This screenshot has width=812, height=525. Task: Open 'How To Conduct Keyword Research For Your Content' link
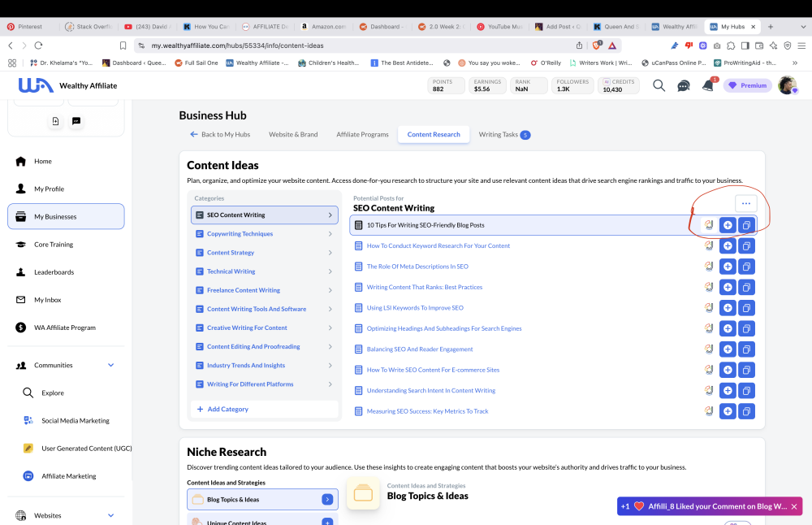(x=438, y=245)
